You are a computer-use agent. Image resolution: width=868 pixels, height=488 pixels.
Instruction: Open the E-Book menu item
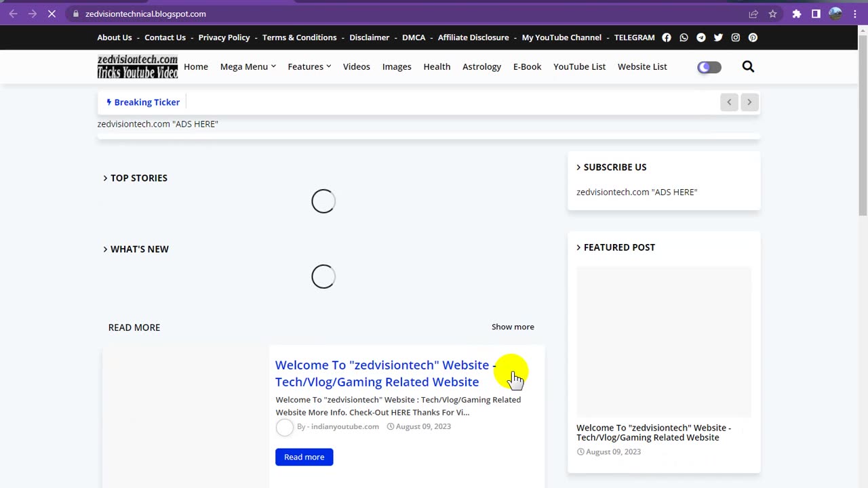[527, 66]
